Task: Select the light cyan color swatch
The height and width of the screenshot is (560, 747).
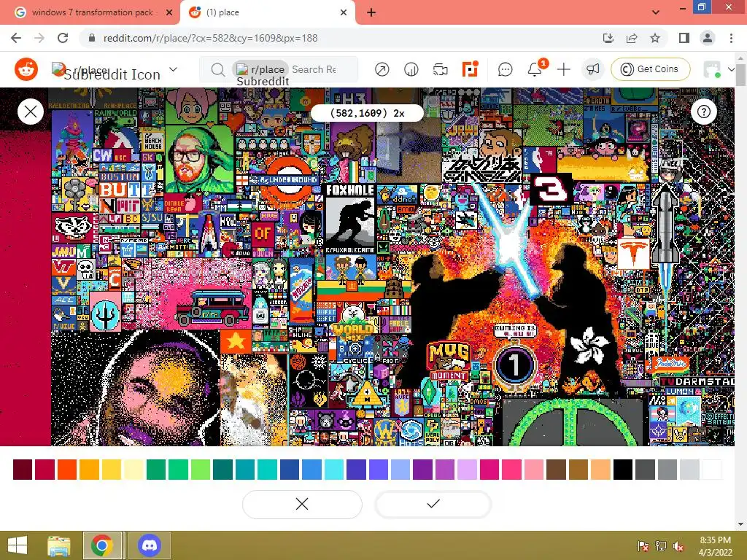Action: [334, 470]
